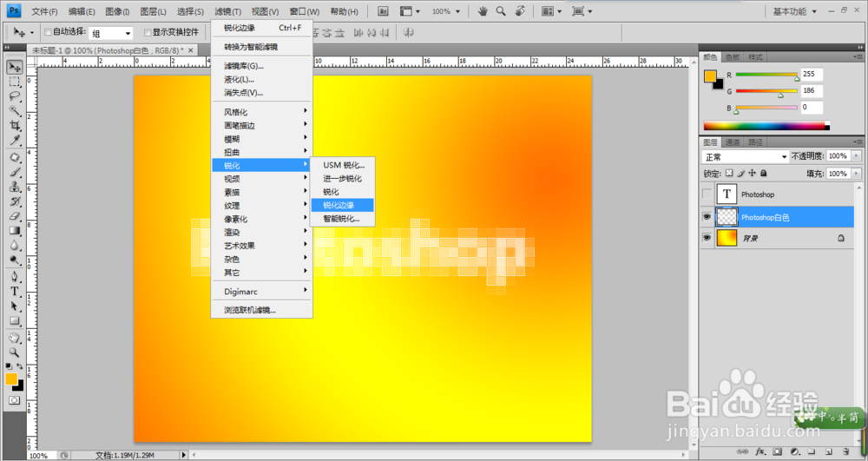
Task: Select the Eraser tool
Action: pyautogui.click(x=15, y=216)
